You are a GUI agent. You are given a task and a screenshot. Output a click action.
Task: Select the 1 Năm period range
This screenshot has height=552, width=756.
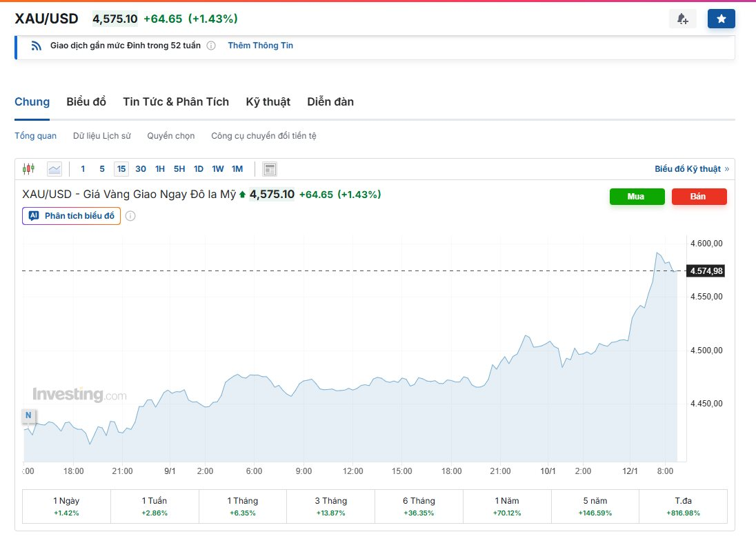tap(507, 506)
